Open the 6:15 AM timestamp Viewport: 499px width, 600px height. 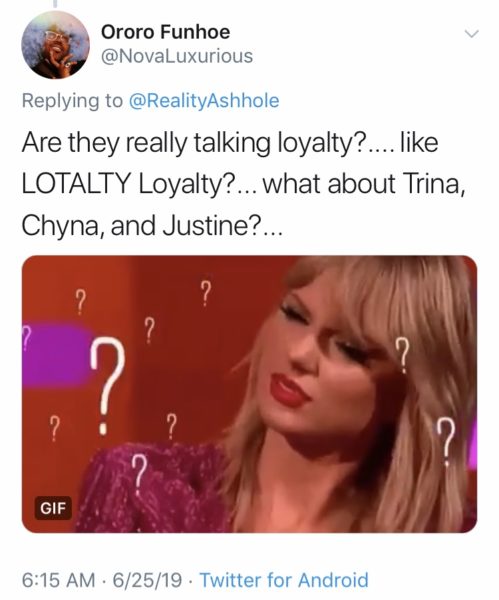tap(59, 580)
